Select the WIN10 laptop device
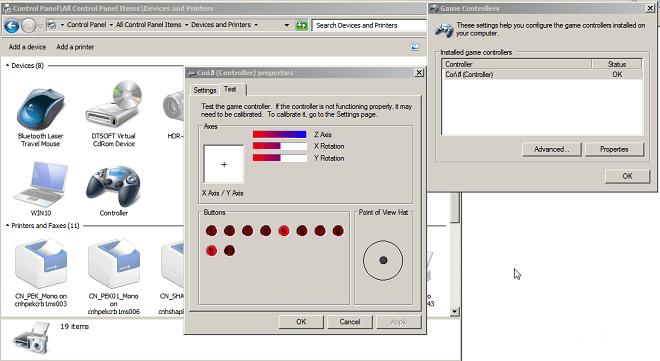This screenshot has height=361, width=660. (x=41, y=184)
